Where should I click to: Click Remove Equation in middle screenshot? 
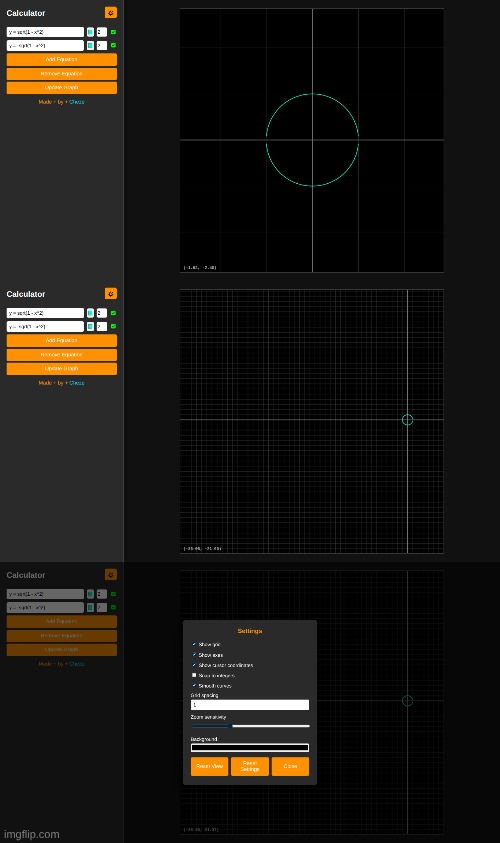[x=62, y=355]
